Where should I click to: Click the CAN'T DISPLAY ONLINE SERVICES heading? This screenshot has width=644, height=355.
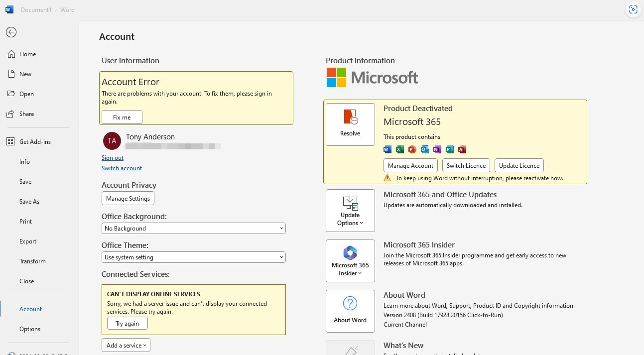pyautogui.click(x=153, y=294)
